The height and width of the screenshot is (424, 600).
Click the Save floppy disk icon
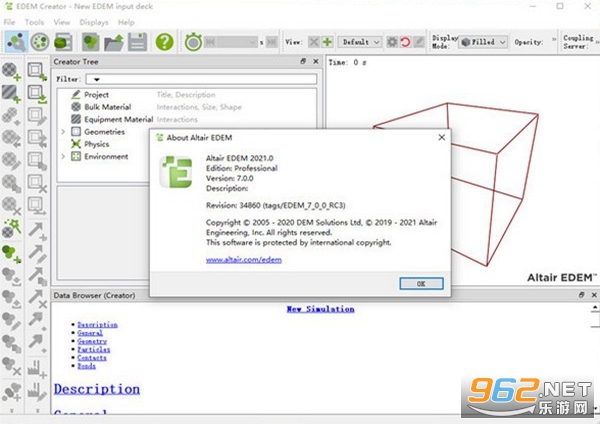point(137,42)
